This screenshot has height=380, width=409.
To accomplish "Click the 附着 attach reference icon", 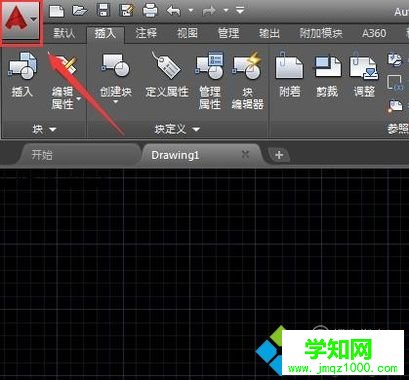I will pos(289,65).
